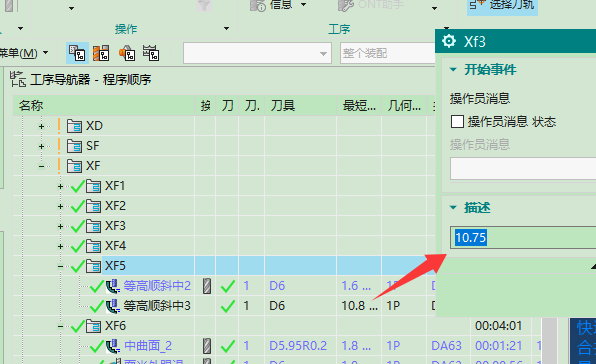
Task: Click the description field containing 10.75
Action: click(x=523, y=238)
